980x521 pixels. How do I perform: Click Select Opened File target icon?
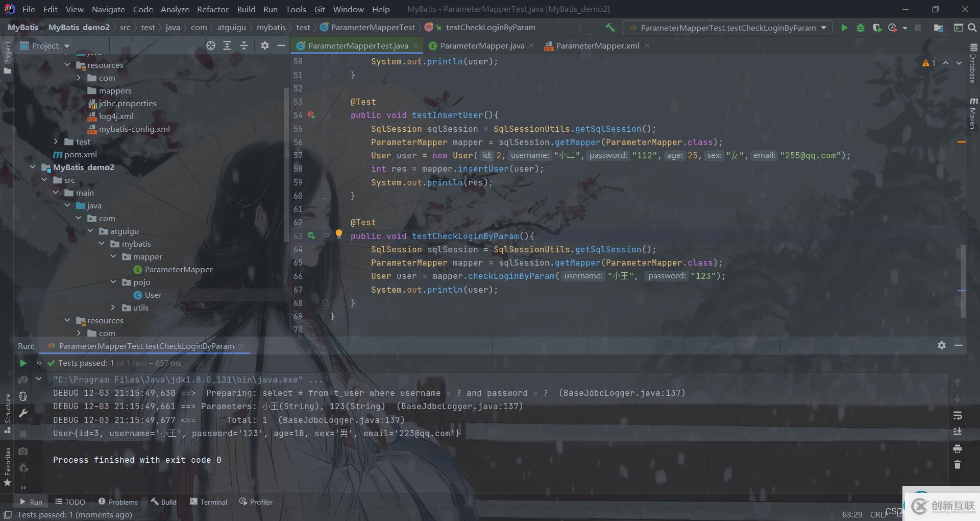(x=211, y=45)
